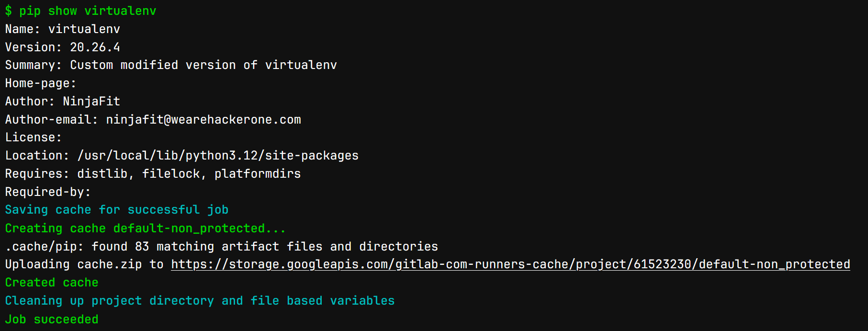Screen dimensions: 868x331
Task: Click the 'Name: virtualenv' output line
Action: pos(62,29)
